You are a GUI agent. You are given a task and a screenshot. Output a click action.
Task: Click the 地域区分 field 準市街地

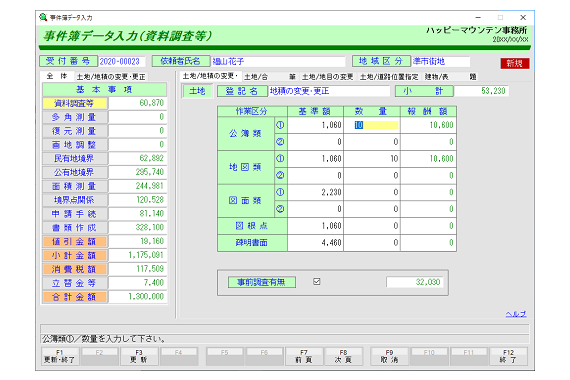point(441,61)
